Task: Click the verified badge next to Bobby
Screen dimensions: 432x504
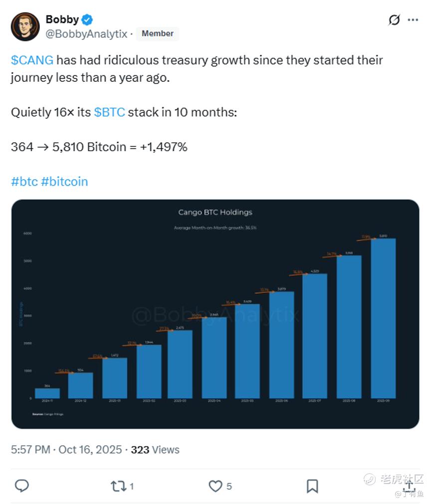Action: [87, 19]
